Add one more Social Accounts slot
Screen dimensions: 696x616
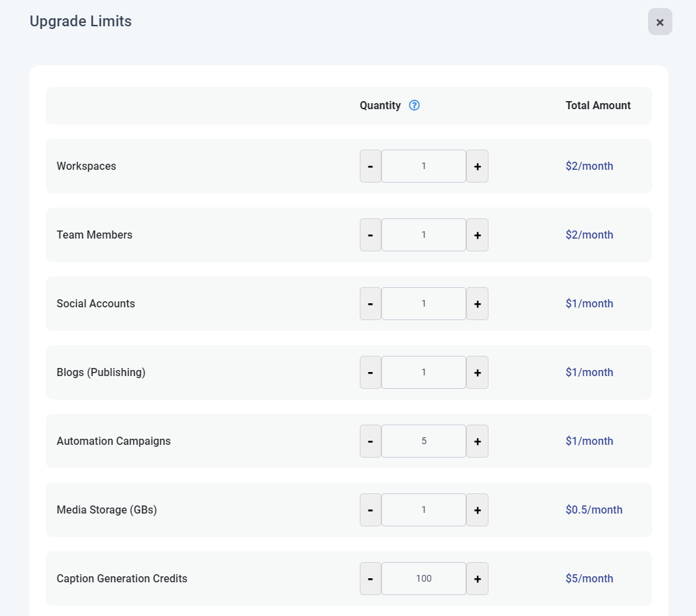click(x=477, y=304)
